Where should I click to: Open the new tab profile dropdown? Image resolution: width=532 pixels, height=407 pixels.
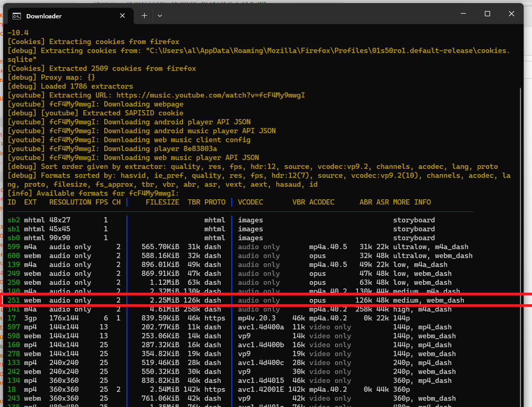[160, 16]
